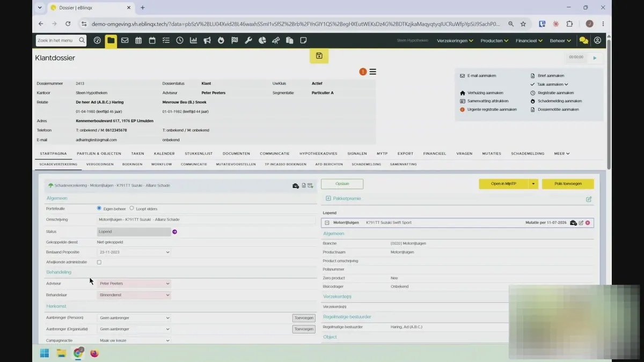Click the wrench tools icon
Screen dimensions: 644x362
(248, 40)
